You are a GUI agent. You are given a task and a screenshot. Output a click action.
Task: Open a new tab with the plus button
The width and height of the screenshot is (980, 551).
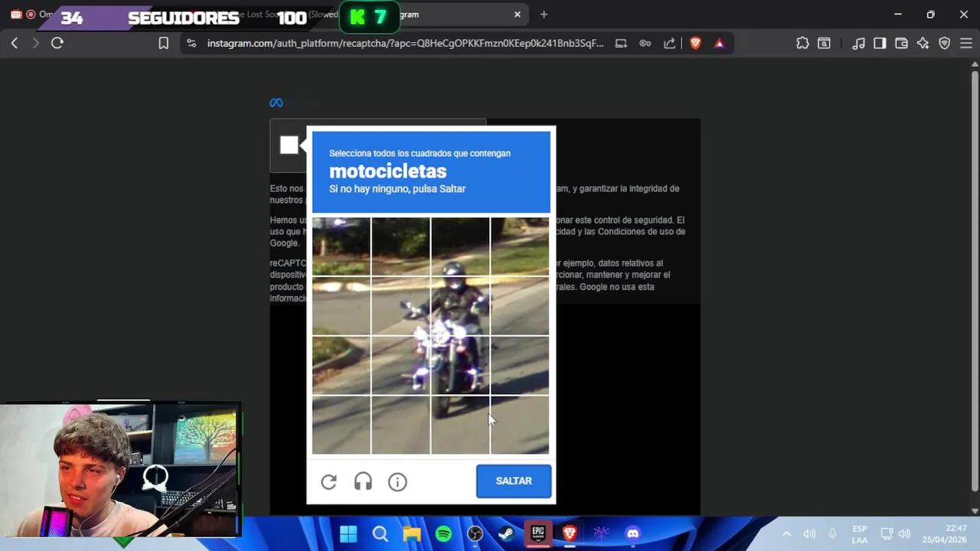[x=544, y=15]
